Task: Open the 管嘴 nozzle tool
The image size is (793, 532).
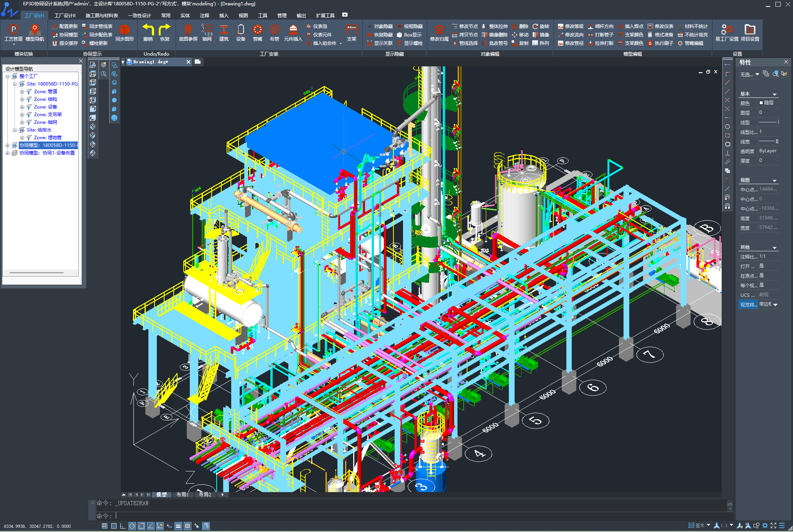Action: click(258, 30)
